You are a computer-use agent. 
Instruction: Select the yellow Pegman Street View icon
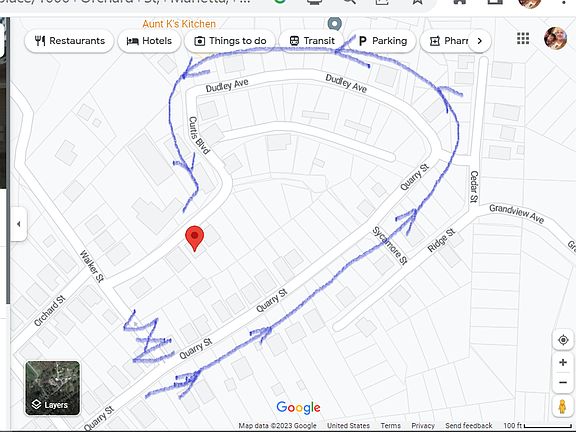(x=562, y=406)
